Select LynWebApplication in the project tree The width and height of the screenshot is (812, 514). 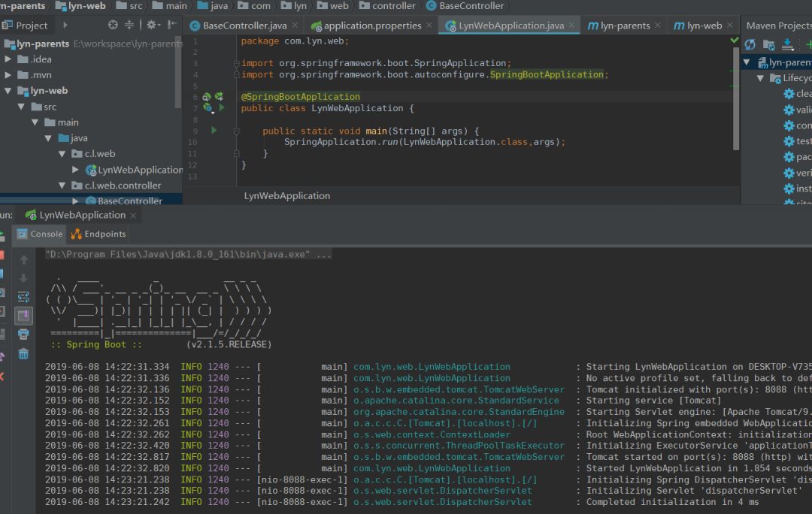[140, 170]
